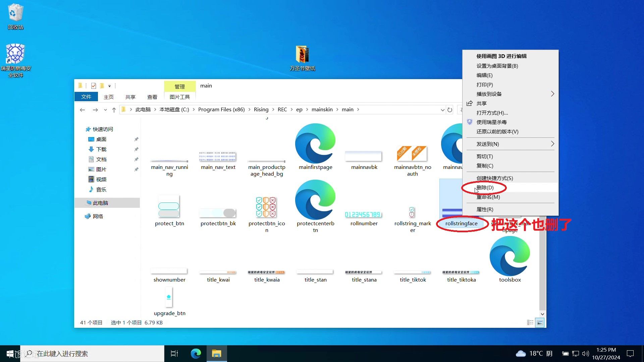This screenshot has width=644, height=362.
Task: Choose 重命名(M) in the context menu
Action: tap(510, 197)
